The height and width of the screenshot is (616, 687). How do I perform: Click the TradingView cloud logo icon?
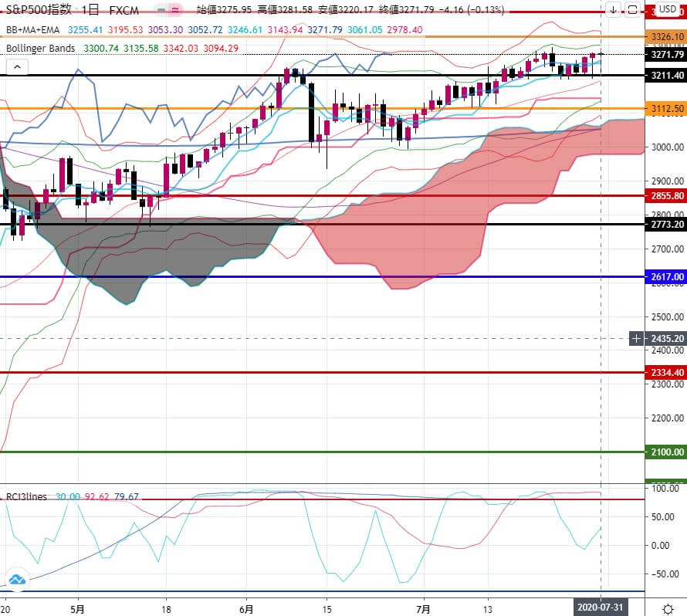(17, 580)
